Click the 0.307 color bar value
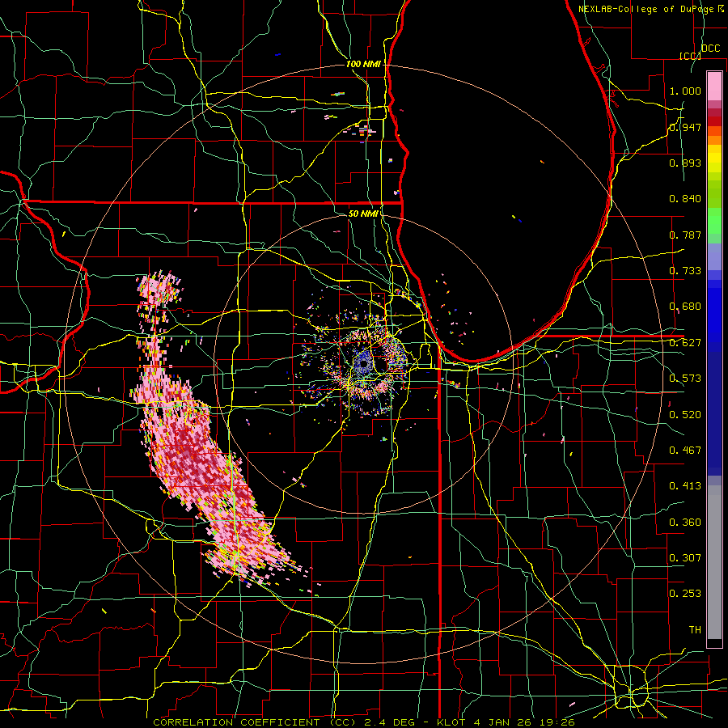This screenshot has width=728, height=728. [x=685, y=557]
